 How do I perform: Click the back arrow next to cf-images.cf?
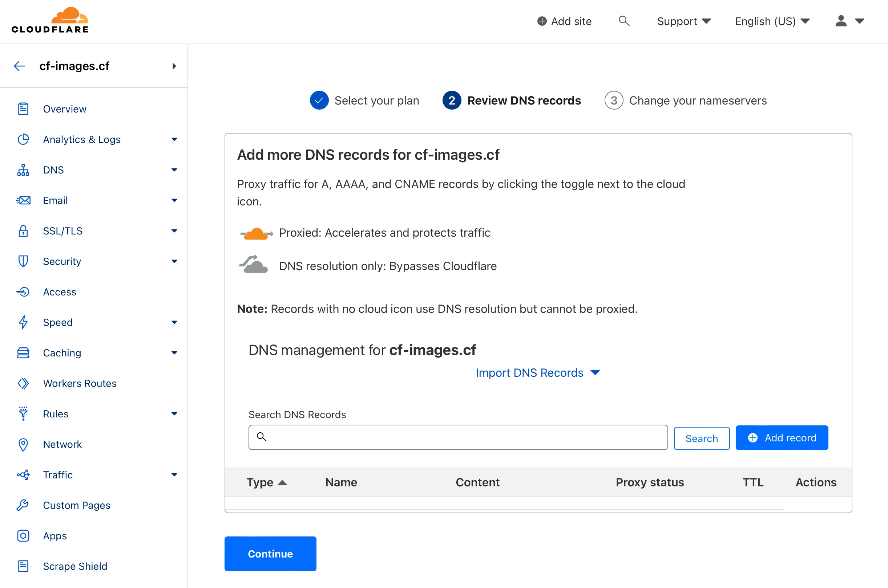pos(19,66)
